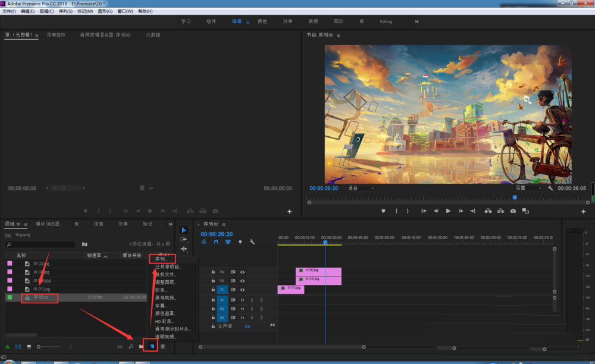The height and width of the screenshot is (364, 595).
Task: Solo audio track A2
Action: (x=252, y=309)
